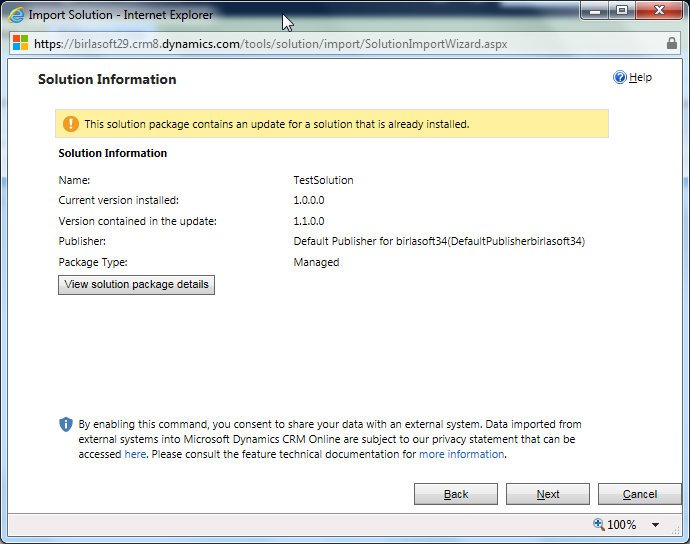Click Next to continue the import
Viewport: 690px width, 544px height.
548,494
